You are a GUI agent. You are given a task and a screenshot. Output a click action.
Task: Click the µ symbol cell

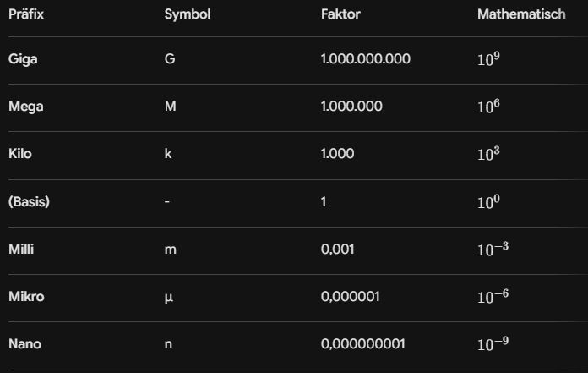(169, 298)
